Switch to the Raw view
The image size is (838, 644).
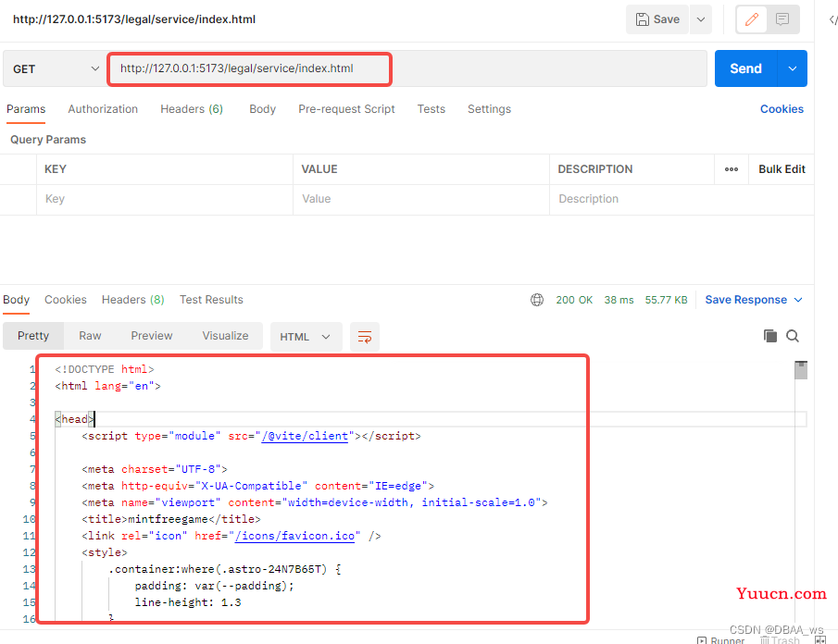tap(90, 336)
